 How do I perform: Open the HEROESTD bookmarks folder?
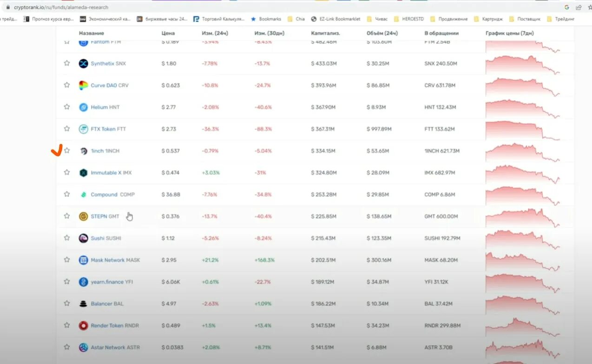[x=409, y=19]
